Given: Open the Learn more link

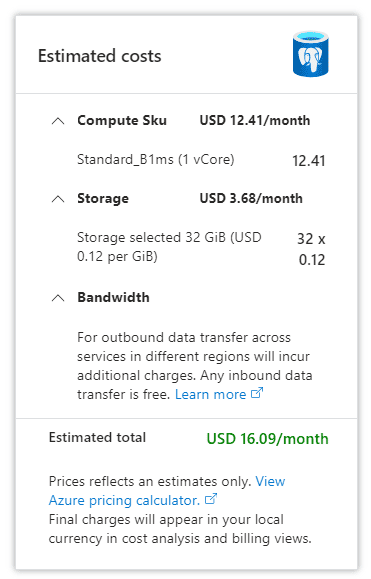Looking at the screenshot, I should point(210,394).
